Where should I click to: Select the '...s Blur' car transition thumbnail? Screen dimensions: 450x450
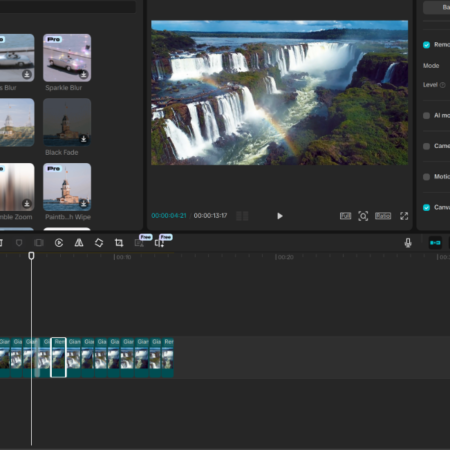tap(17, 58)
